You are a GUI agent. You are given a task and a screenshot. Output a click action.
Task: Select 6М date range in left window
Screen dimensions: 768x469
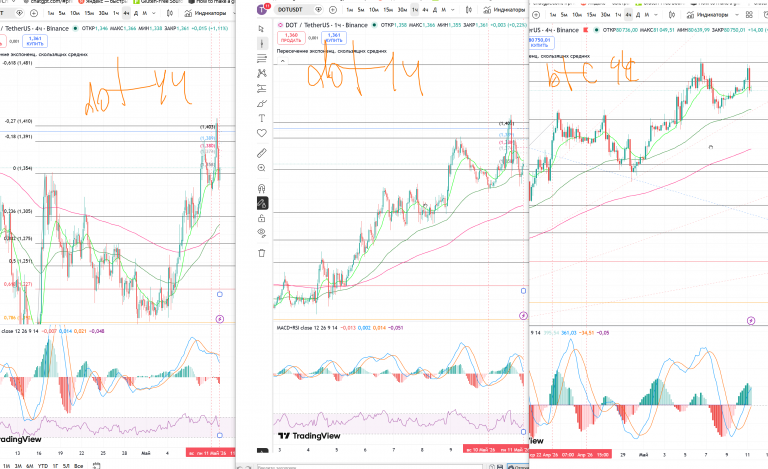30,466
